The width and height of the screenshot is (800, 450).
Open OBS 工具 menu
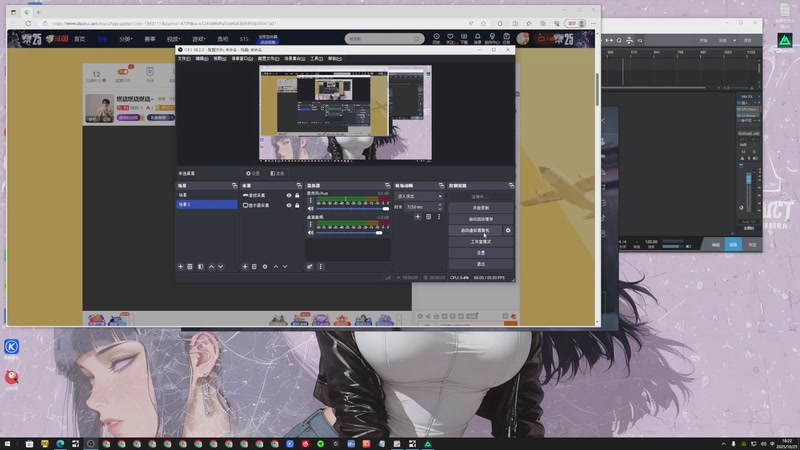pos(316,59)
